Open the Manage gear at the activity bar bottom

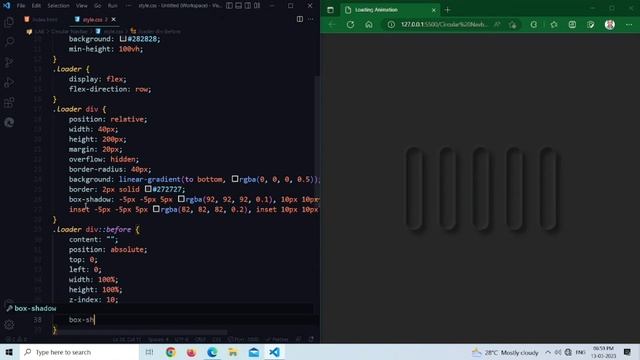tap(9, 325)
